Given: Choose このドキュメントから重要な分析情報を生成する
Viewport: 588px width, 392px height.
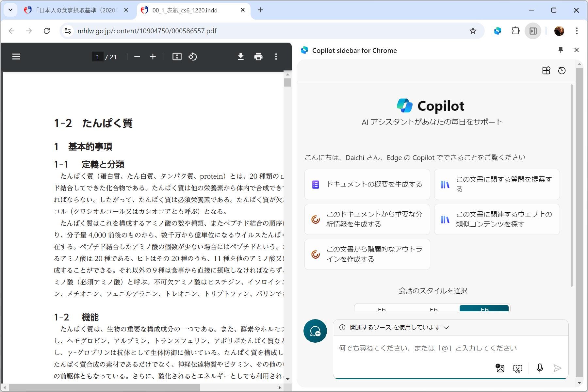Looking at the screenshot, I should [x=367, y=219].
